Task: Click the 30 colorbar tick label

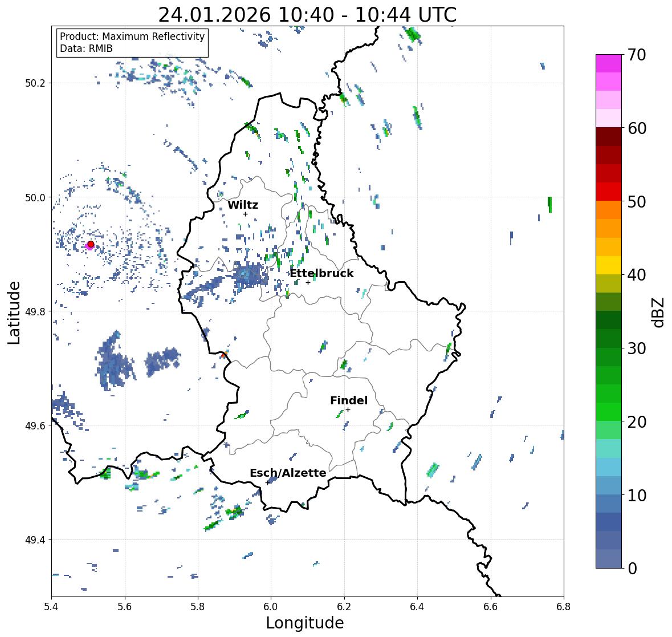Action: tap(637, 348)
